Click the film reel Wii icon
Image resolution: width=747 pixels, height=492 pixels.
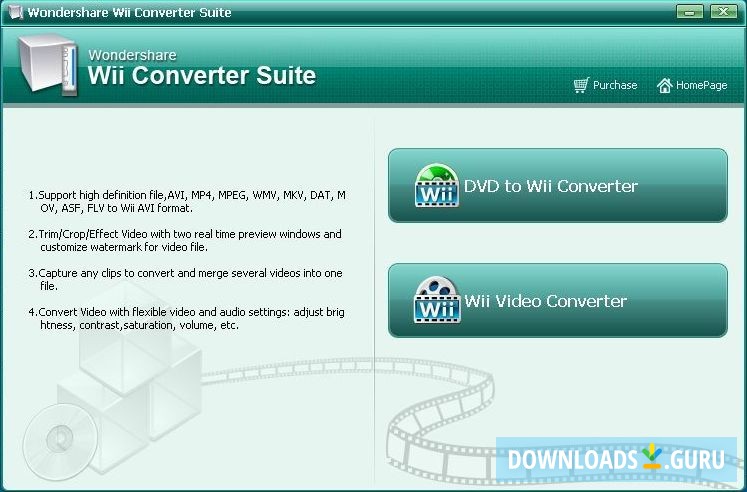[x=436, y=301]
